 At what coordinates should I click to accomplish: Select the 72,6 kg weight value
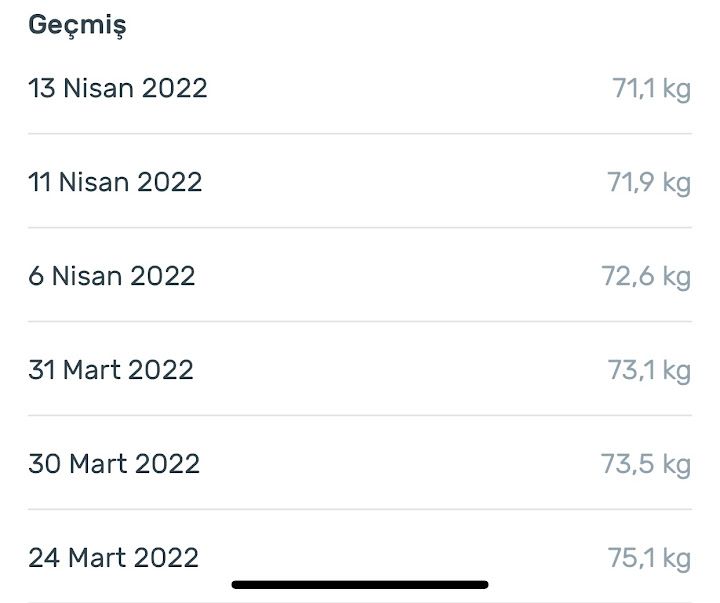pyautogui.click(x=646, y=276)
